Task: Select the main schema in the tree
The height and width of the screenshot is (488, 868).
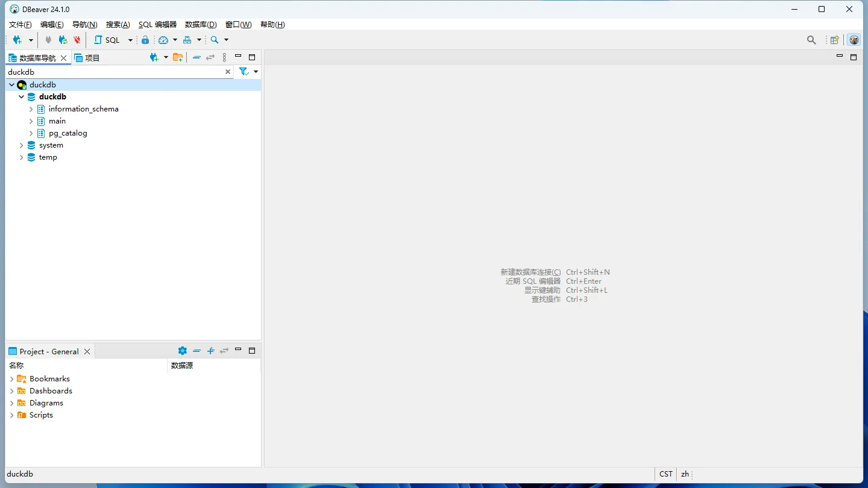Action: coord(57,121)
